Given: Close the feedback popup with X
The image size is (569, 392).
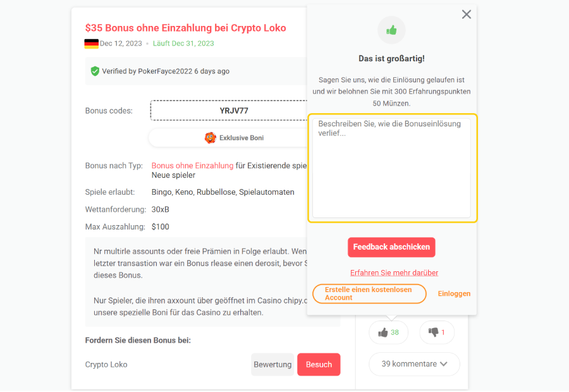Looking at the screenshot, I should [x=467, y=15].
